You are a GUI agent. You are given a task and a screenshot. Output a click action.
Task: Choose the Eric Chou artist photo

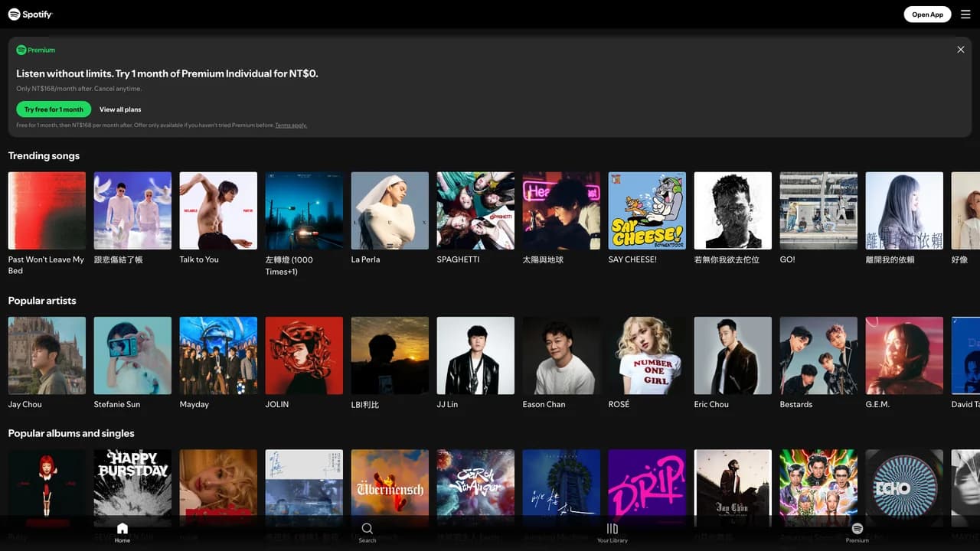(x=733, y=356)
